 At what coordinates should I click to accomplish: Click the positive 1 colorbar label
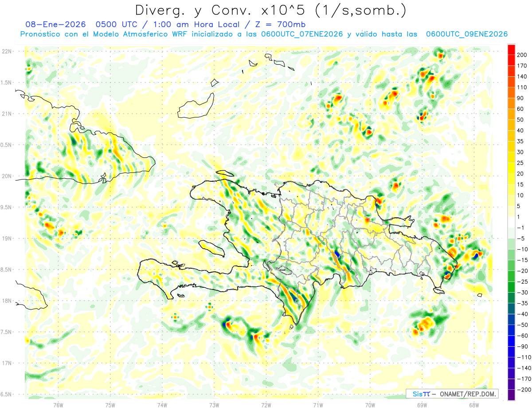coord(519,217)
